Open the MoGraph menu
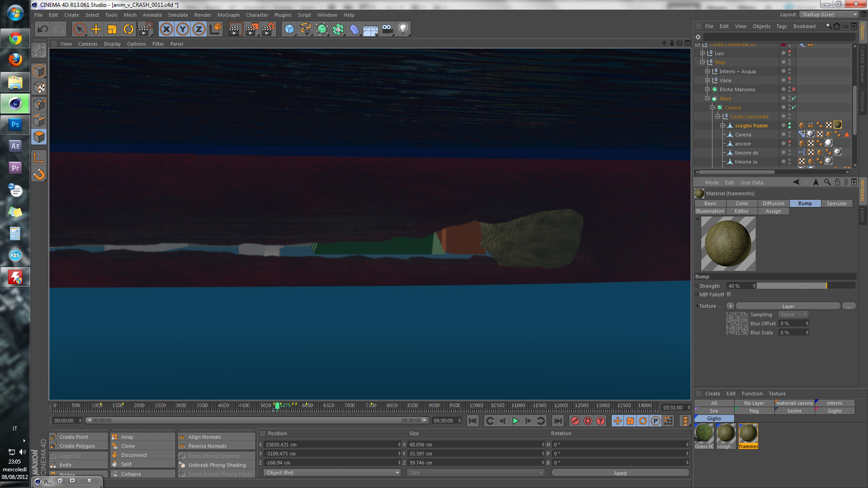Screen dimensions: 868x488 click(228, 15)
